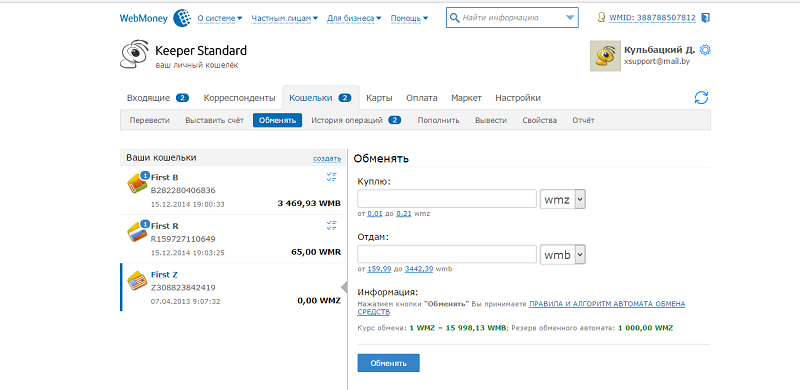
Task: Click the First R wallet name
Action: coord(164,226)
